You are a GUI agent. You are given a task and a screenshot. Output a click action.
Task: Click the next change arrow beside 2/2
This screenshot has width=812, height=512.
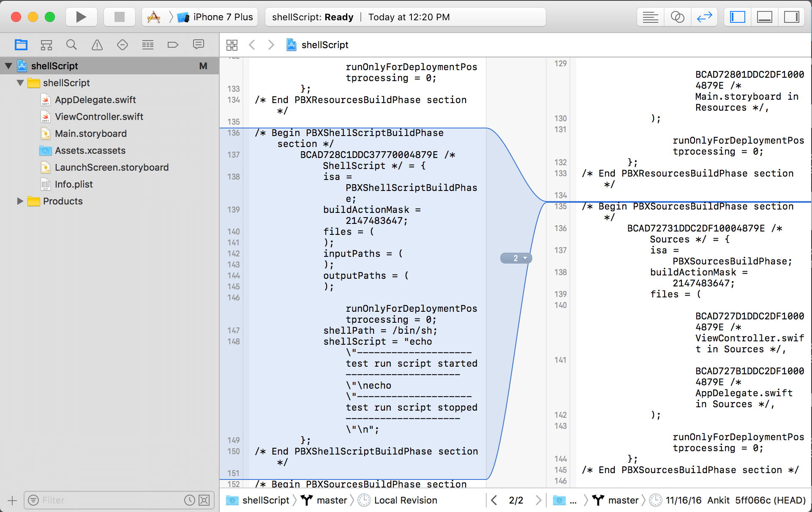click(538, 500)
